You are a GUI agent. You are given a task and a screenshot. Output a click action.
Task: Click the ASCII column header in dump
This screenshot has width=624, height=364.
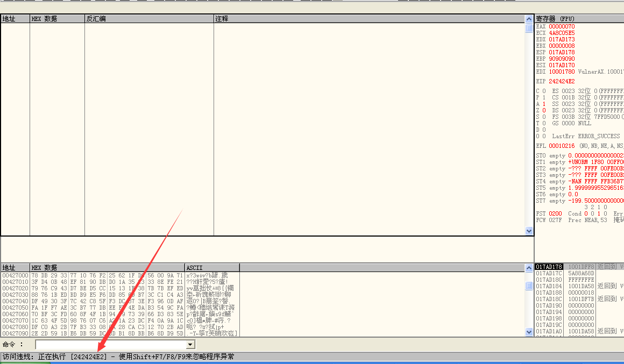coord(212,267)
